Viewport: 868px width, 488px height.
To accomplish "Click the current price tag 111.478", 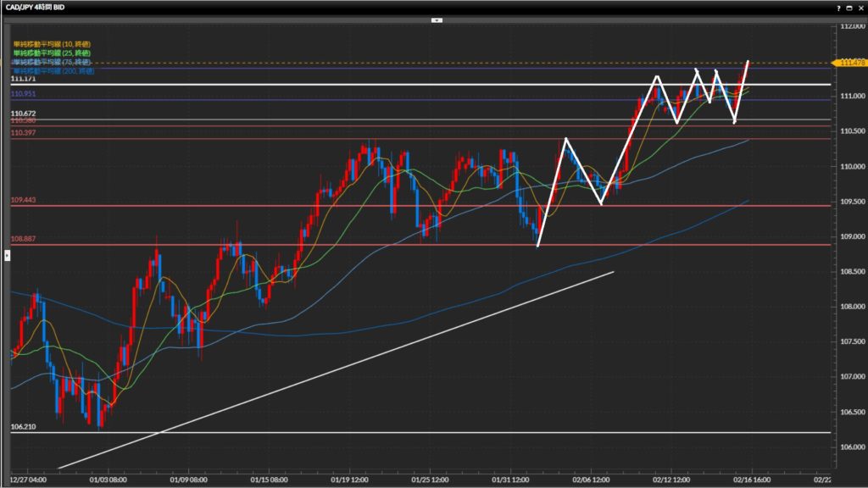I will click(x=851, y=63).
